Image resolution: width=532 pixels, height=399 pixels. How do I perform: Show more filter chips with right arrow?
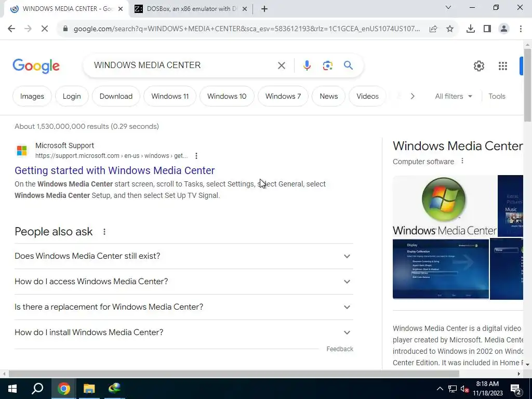412,96
